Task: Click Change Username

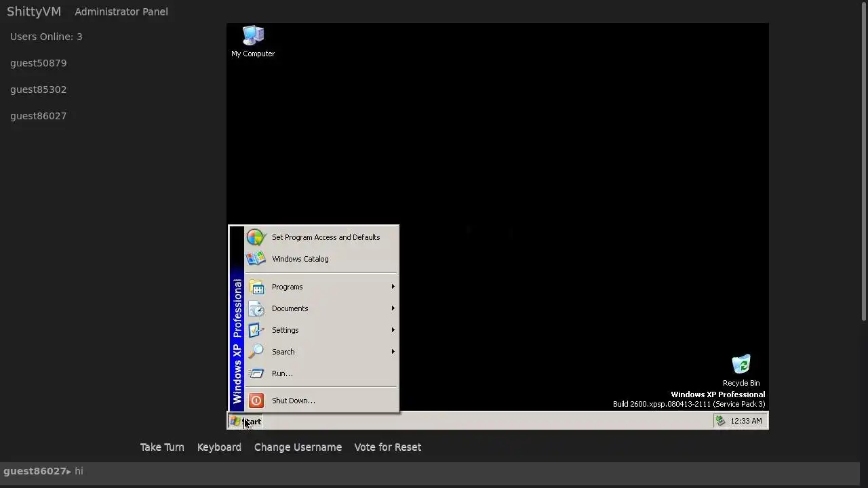Action: [298, 447]
